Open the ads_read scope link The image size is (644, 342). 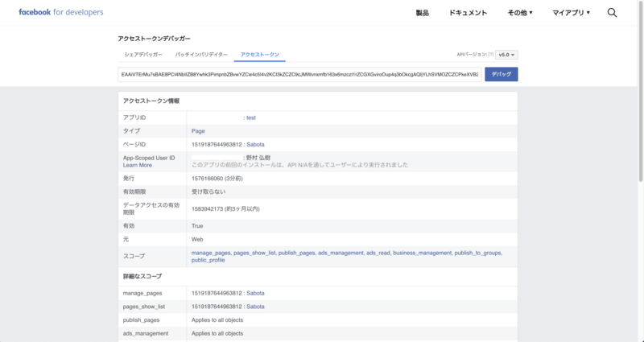coord(378,253)
